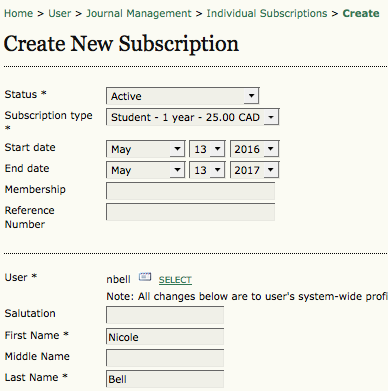Screen dimensions: 388x391
Task: Focus the Reference Number text field
Action: (x=190, y=212)
